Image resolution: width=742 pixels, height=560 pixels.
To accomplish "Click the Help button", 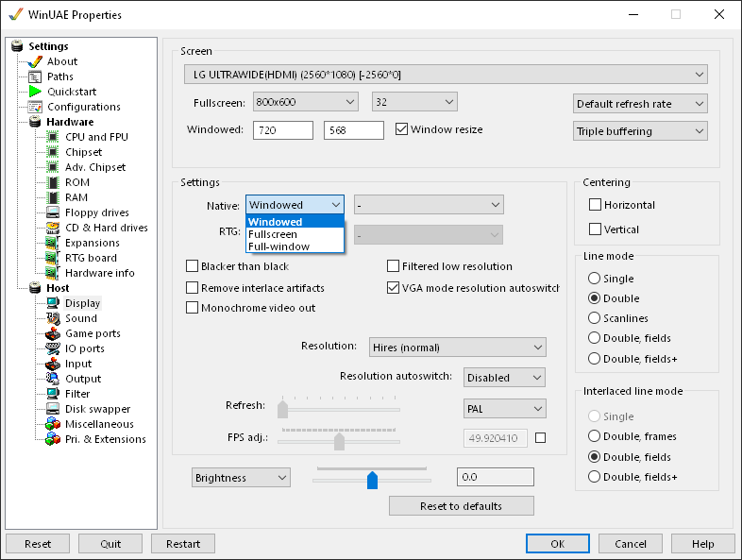I will 702,544.
